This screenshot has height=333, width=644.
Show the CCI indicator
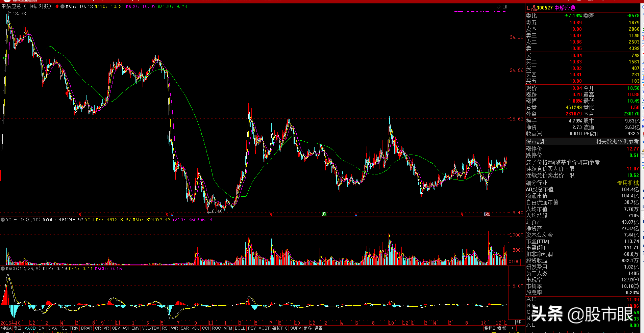click(206, 328)
